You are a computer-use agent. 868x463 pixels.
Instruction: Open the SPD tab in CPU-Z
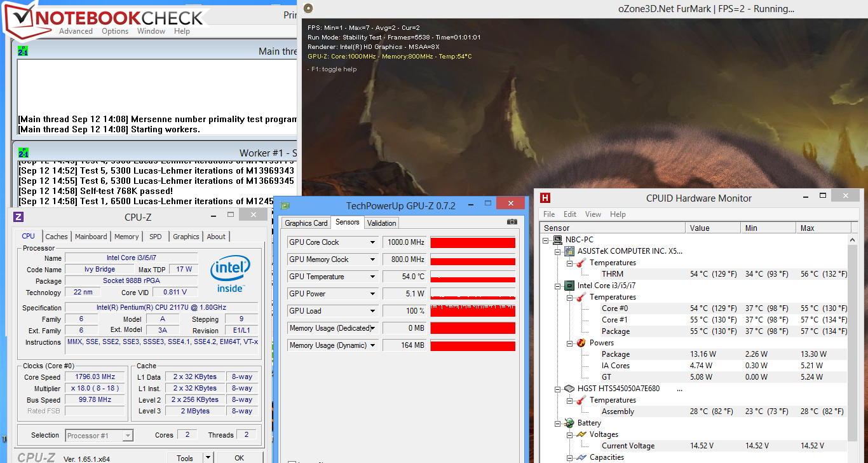coord(156,237)
